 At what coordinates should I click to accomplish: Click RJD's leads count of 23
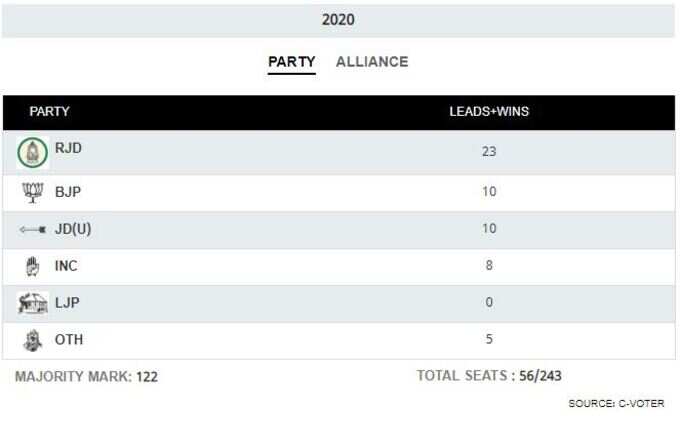(x=489, y=151)
